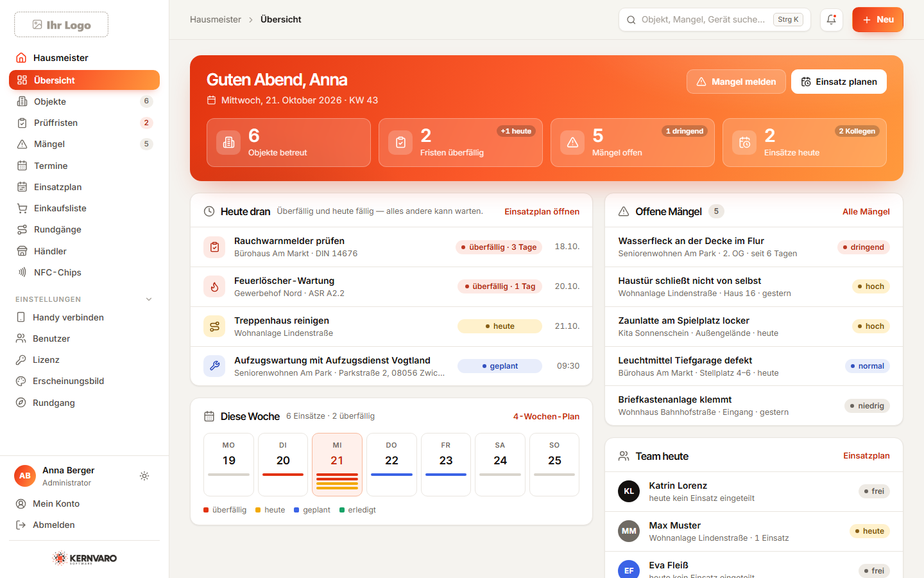Image resolution: width=924 pixels, height=578 pixels.
Task: Click the warning icon on Mängel offen card
Action: pyautogui.click(x=572, y=143)
